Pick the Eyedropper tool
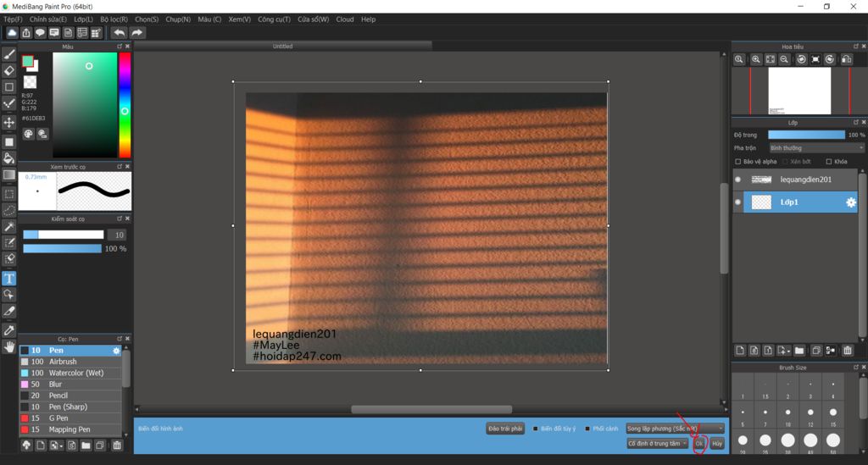Screen dimensions: 868x465 point(9,329)
